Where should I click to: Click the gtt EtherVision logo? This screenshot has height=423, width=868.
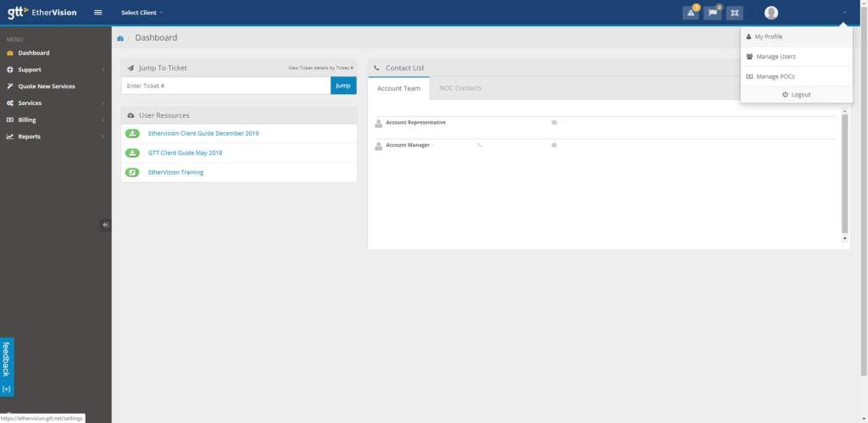(42, 12)
